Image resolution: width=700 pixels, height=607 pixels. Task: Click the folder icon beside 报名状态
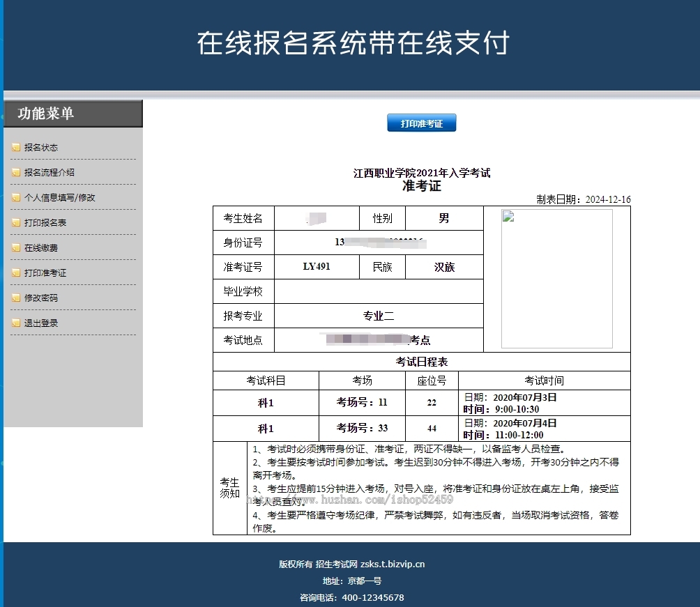coord(16,147)
